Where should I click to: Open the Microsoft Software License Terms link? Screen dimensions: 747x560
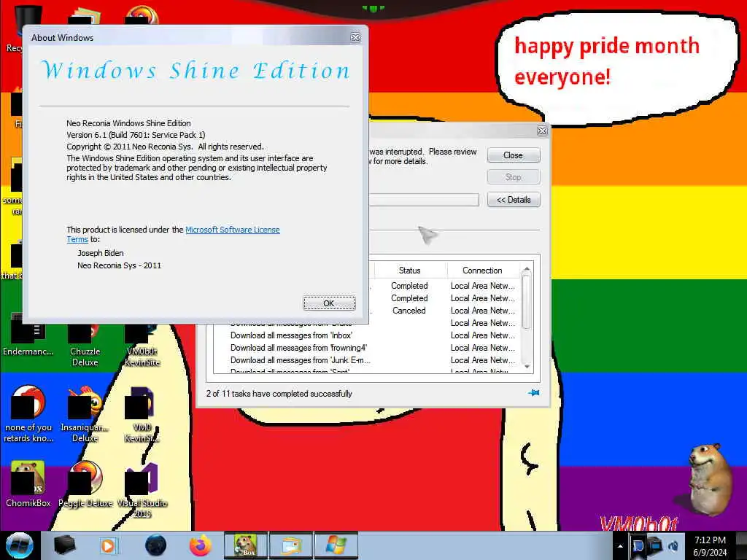pyautogui.click(x=232, y=230)
